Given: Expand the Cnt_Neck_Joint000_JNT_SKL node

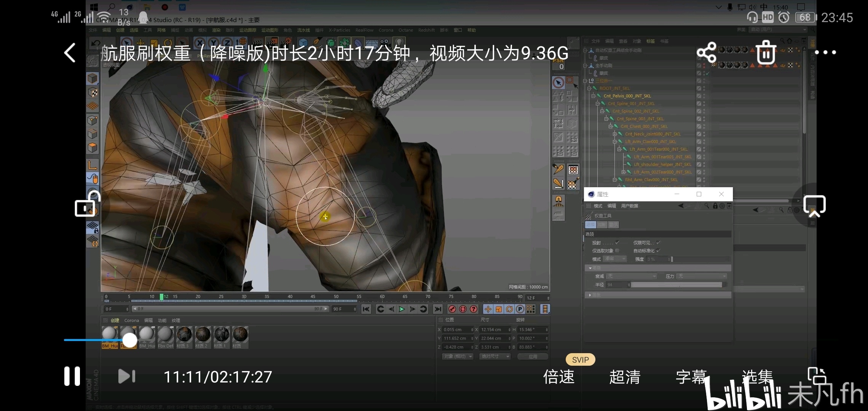Looking at the screenshot, I should pyautogui.click(x=614, y=134).
